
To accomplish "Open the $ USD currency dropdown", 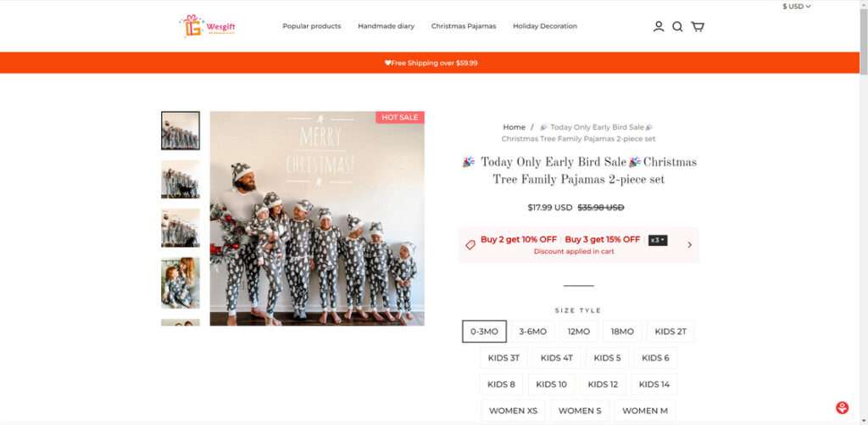I will coord(796,7).
